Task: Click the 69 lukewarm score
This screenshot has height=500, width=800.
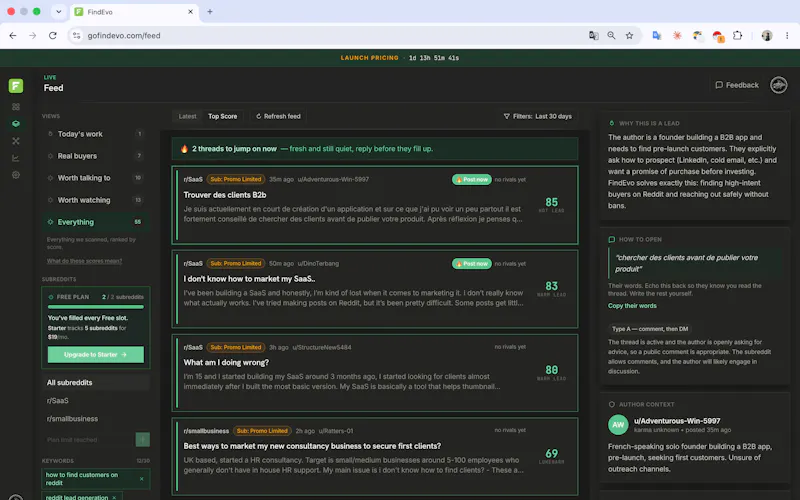Action: 551,456
